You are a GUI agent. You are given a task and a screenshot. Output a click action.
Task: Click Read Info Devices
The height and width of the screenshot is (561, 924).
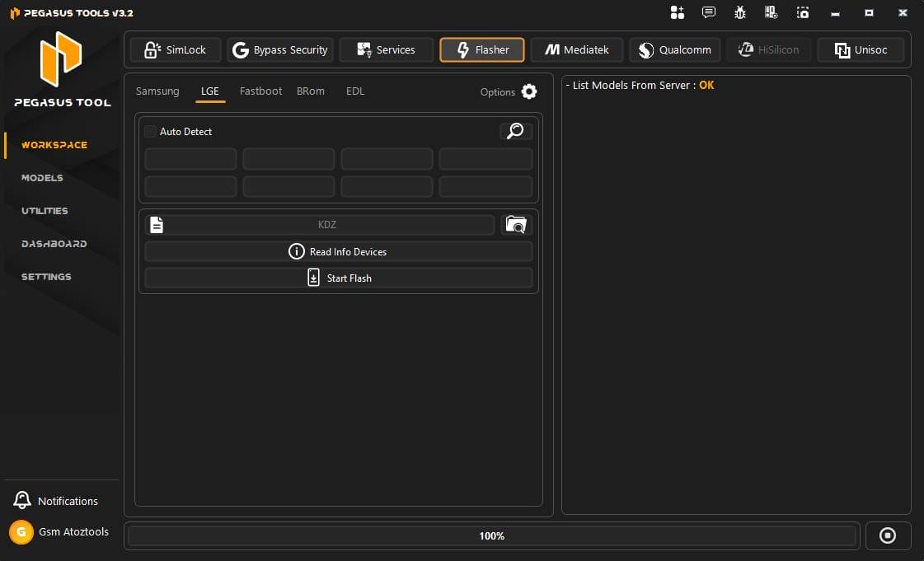[338, 251]
